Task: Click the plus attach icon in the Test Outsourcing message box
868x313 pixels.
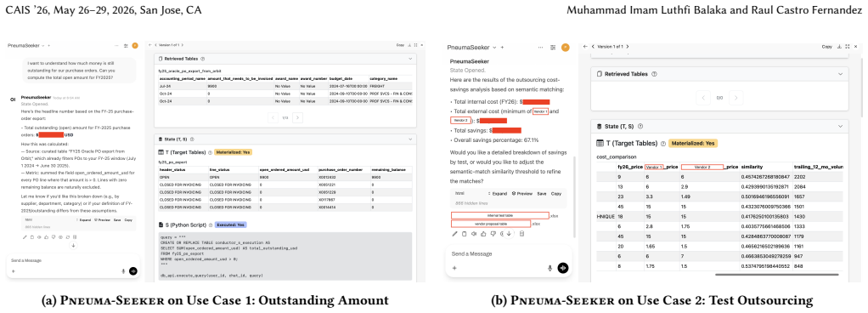Action: [454, 268]
